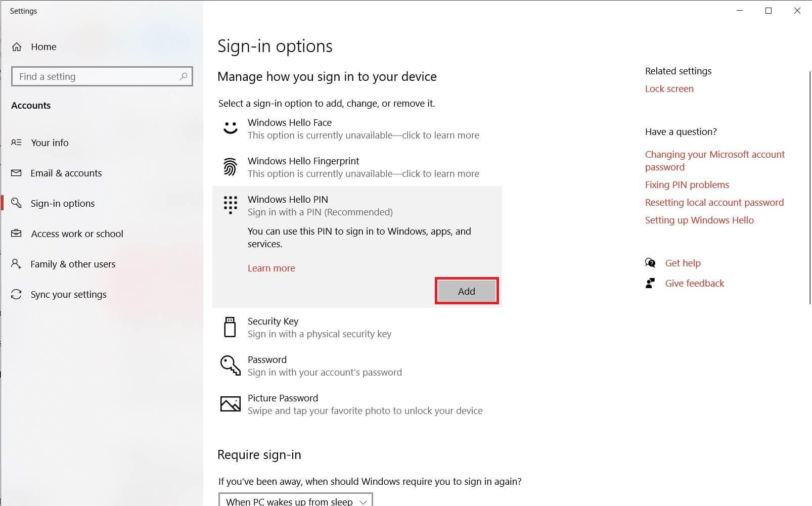Click the Family & other users icon
812x506 pixels.
(16, 263)
